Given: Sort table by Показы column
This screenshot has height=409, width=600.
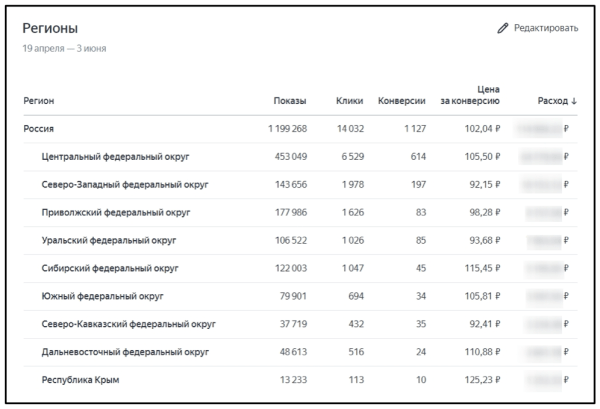Looking at the screenshot, I should click(290, 101).
